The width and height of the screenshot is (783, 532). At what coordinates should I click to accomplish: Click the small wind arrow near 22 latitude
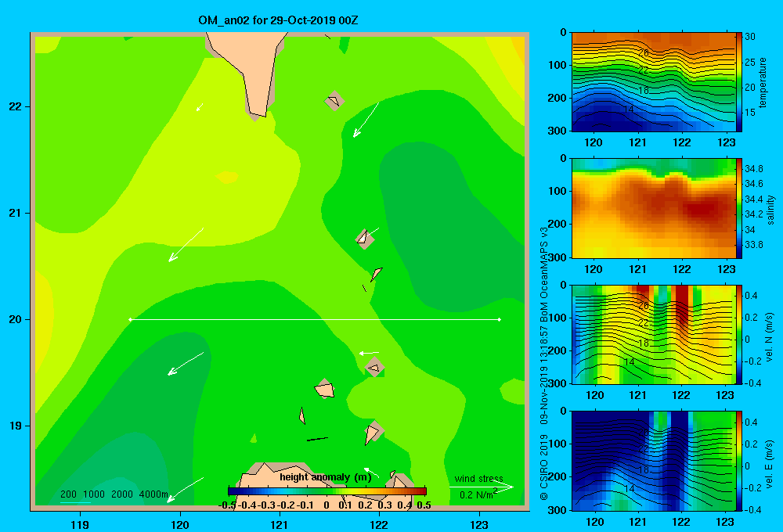pyautogui.click(x=200, y=107)
